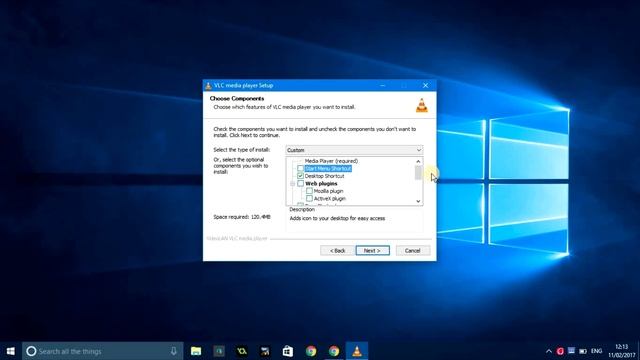Image resolution: width=640 pixels, height=360 pixels.
Task: Select the Start Menu Shortcut label
Action: coord(328,169)
